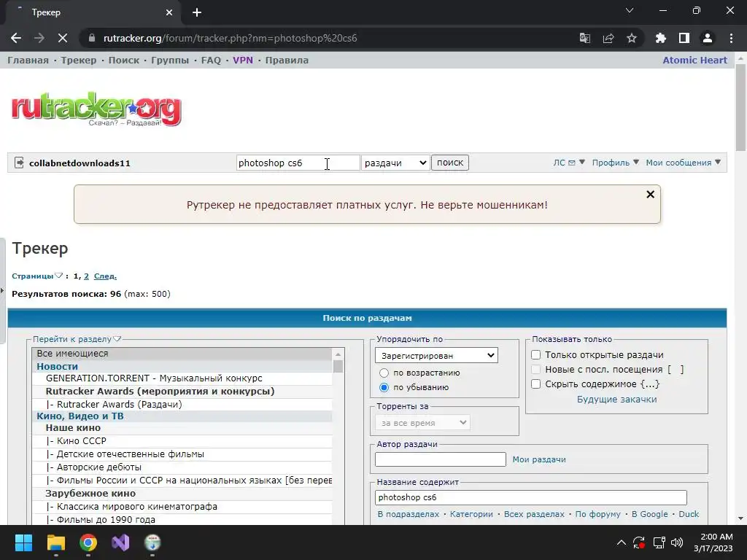747x560 pixels.
Task: Click the tab search chevron in title bar
Action: click(630, 10)
